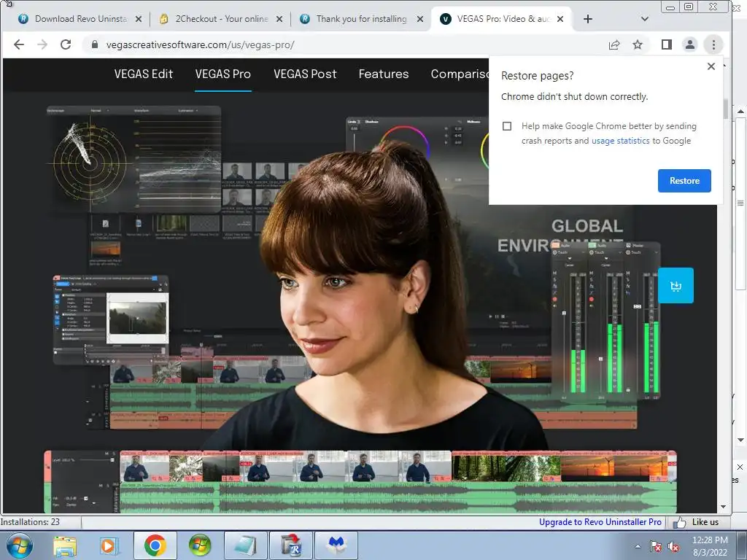Click the muted volume tray icon
This screenshot has height=560, width=747.
(673, 546)
